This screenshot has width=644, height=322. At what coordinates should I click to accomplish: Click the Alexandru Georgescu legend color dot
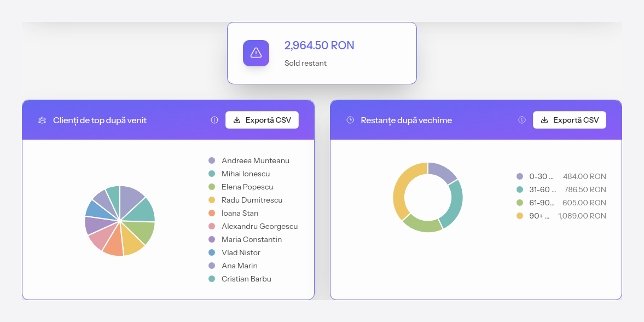(x=212, y=226)
